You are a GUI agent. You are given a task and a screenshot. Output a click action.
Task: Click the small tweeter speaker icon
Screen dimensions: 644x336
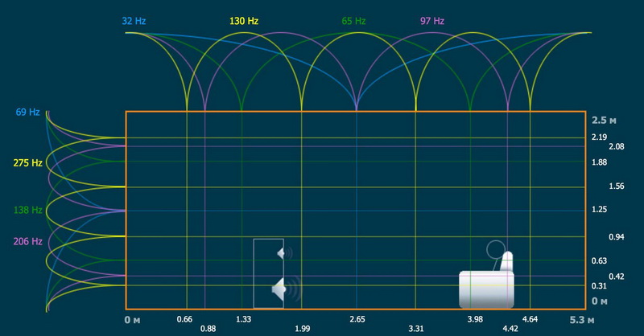pyautogui.click(x=282, y=253)
